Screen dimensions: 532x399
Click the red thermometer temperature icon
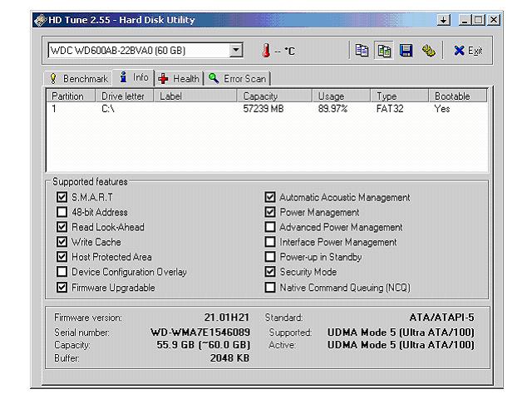pyautogui.click(x=267, y=51)
